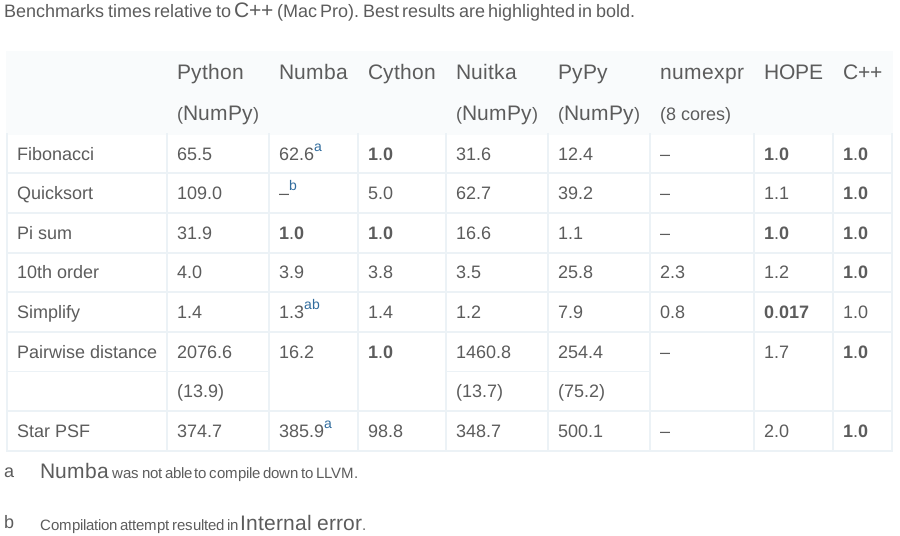Click the bold 0.017 HOPE value
This screenshot has width=900, height=536.
pyautogui.click(x=786, y=312)
